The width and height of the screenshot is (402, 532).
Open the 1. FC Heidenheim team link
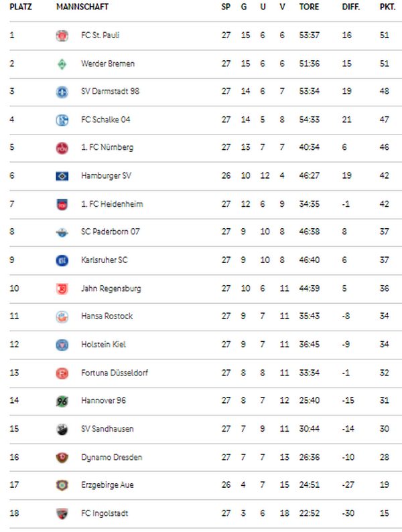coord(112,204)
